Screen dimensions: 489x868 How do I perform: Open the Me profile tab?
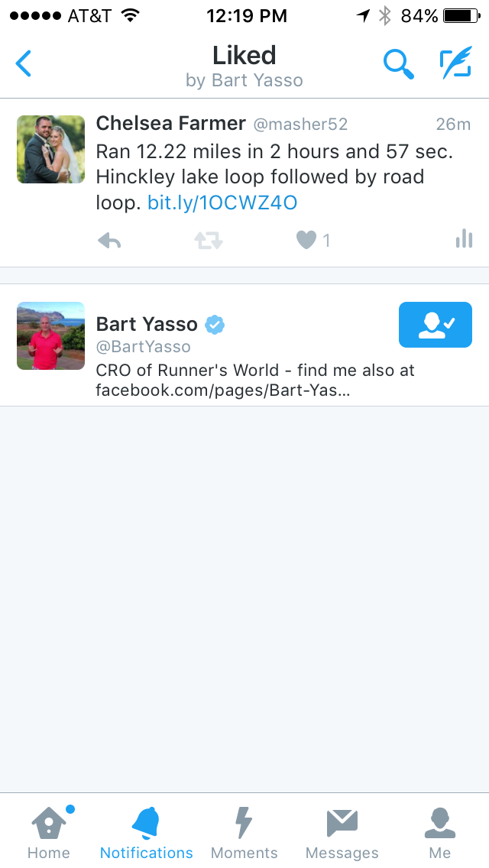439,831
